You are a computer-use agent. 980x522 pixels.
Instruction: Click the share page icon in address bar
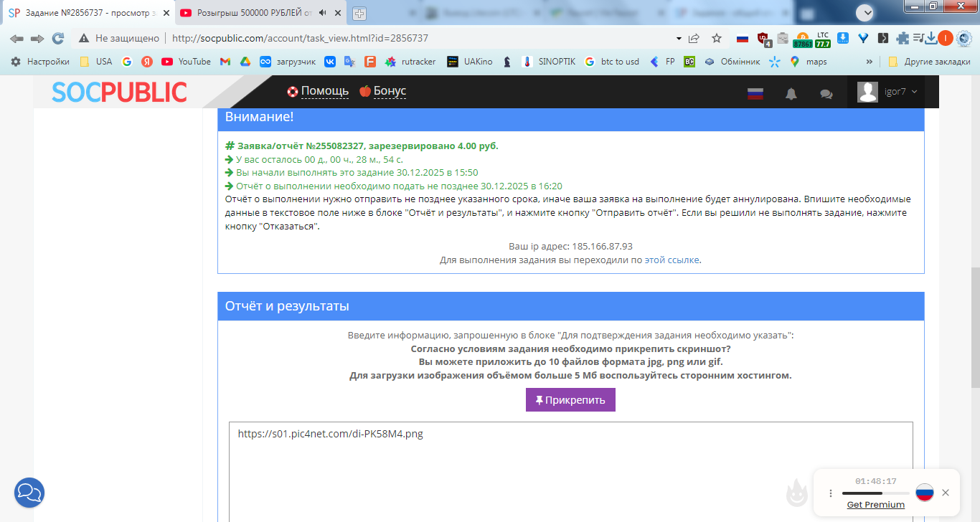pyautogui.click(x=694, y=39)
